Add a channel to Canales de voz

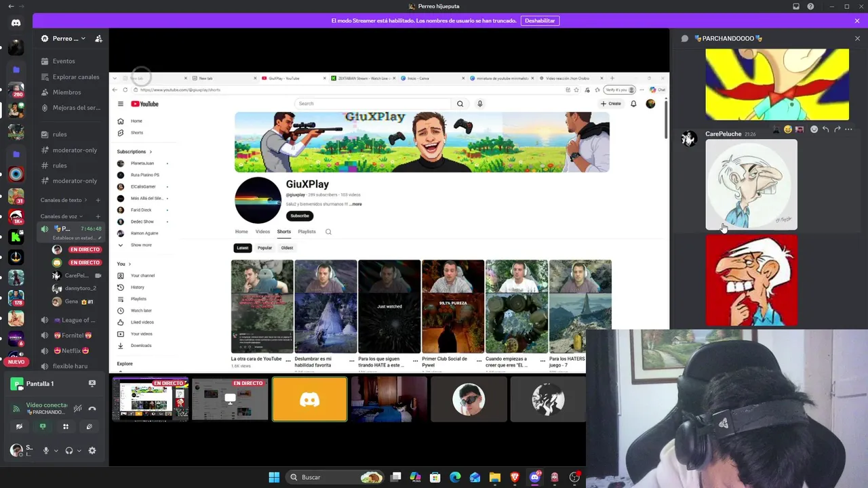click(98, 216)
